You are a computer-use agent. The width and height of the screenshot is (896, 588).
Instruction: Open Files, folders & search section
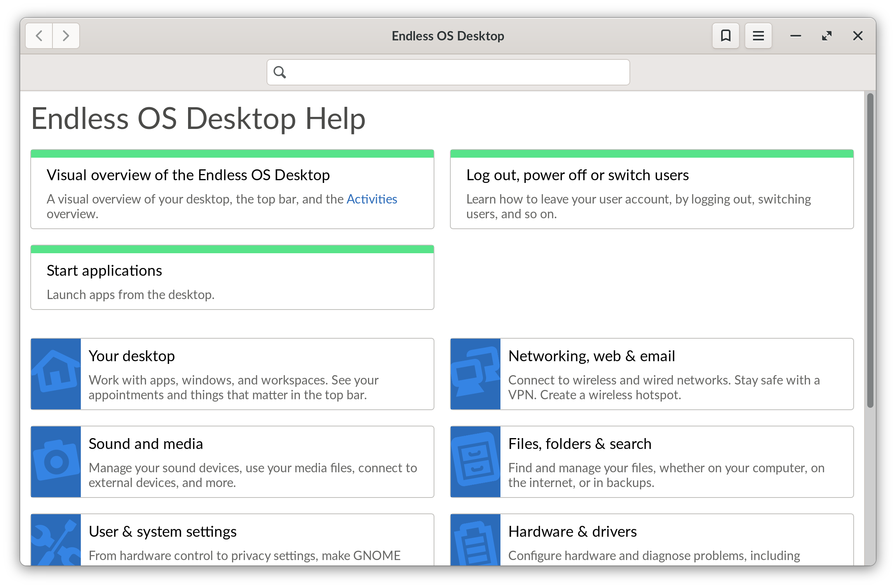(652, 462)
